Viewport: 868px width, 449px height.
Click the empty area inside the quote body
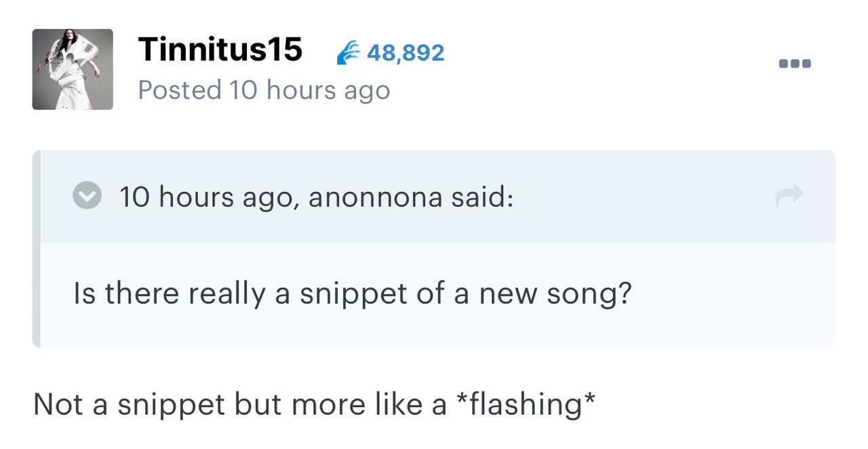pos(732,295)
